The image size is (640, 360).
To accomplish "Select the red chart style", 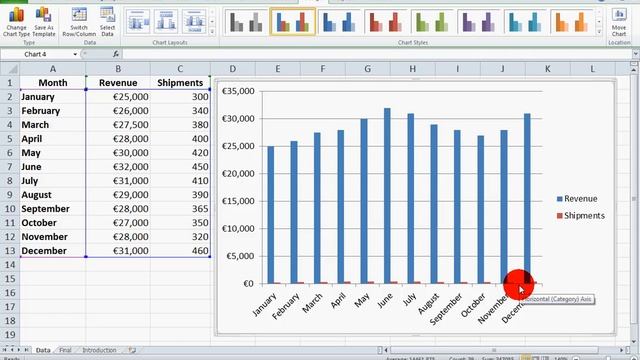I will click(x=385, y=22).
